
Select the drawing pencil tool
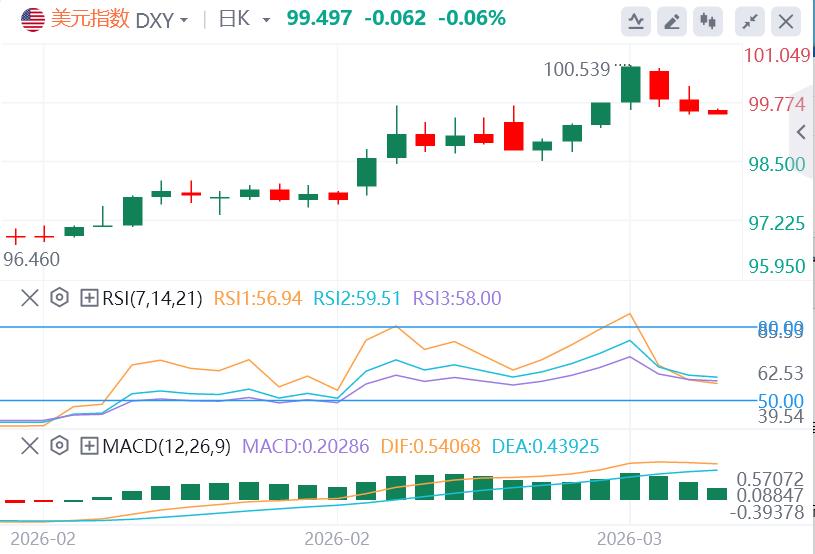tap(672, 21)
